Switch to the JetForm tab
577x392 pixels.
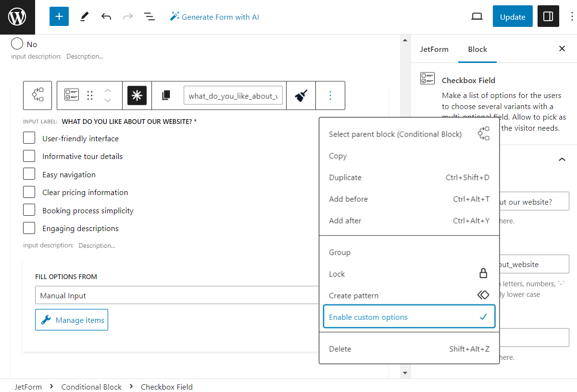[x=434, y=49]
